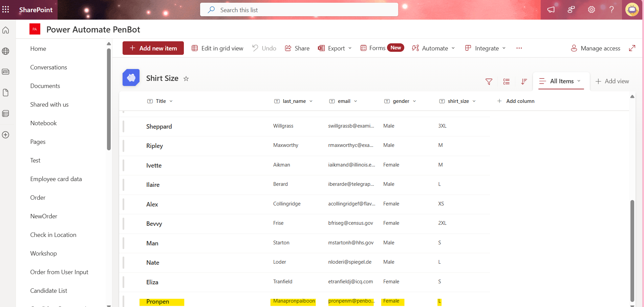Image resolution: width=644 pixels, height=307 pixels.
Task: Open the filter pane icon
Action: point(489,81)
